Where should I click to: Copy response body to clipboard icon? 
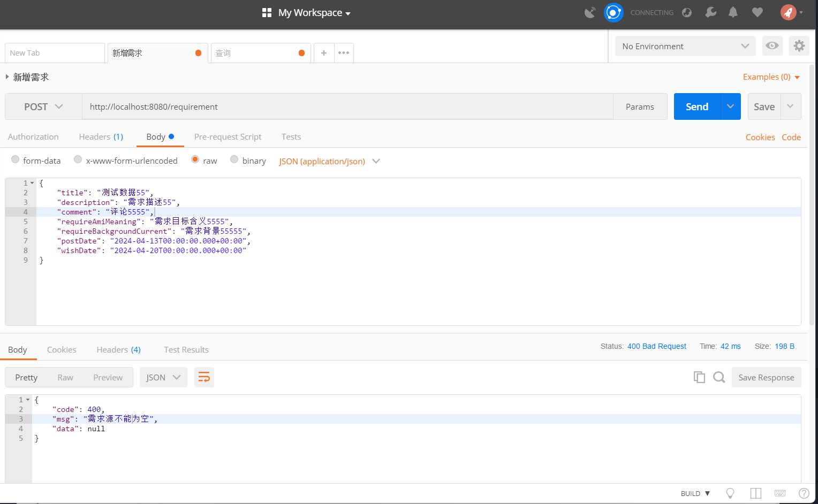click(x=699, y=377)
